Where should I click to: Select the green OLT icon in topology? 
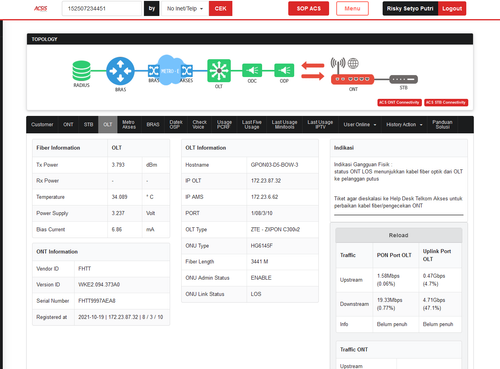219,71
